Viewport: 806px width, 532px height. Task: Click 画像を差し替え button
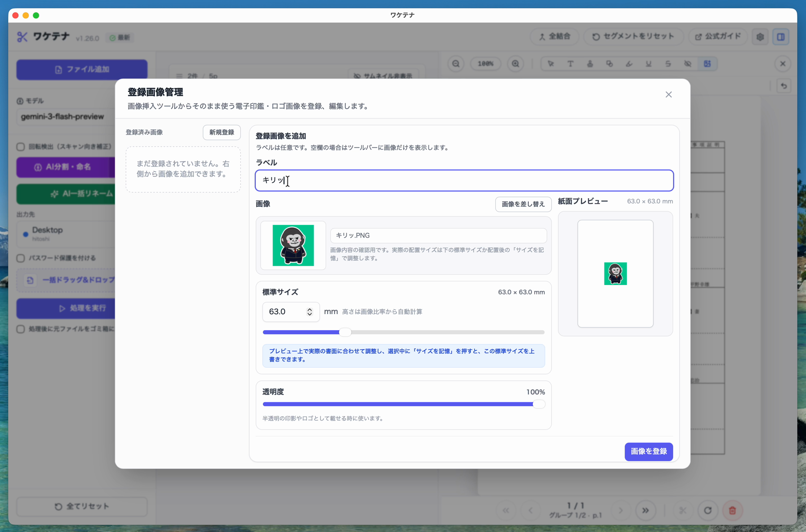pos(523,204)
